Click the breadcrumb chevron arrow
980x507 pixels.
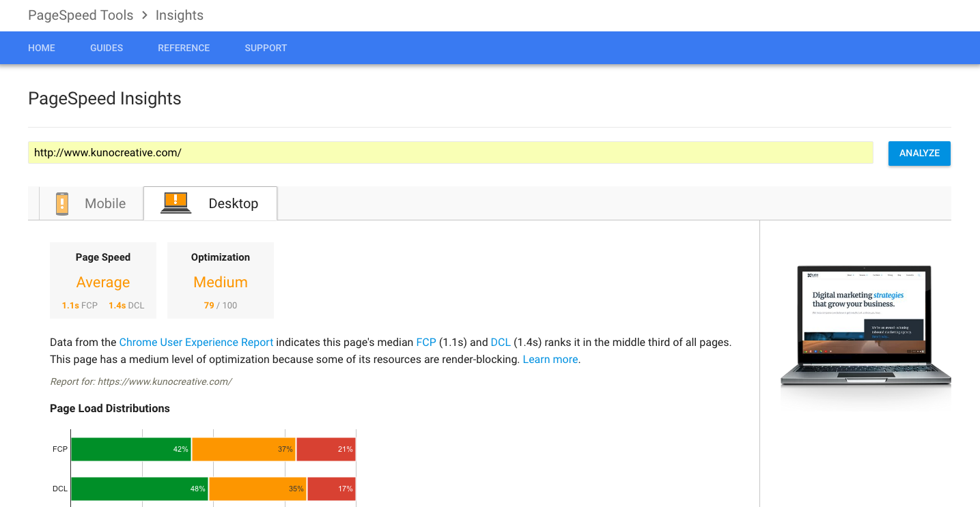145,15
